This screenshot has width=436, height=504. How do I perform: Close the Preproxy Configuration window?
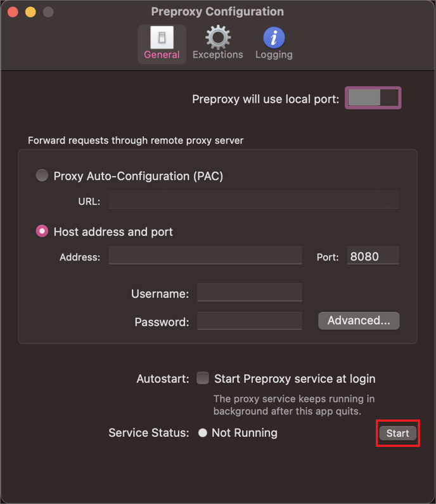(13, 12)
